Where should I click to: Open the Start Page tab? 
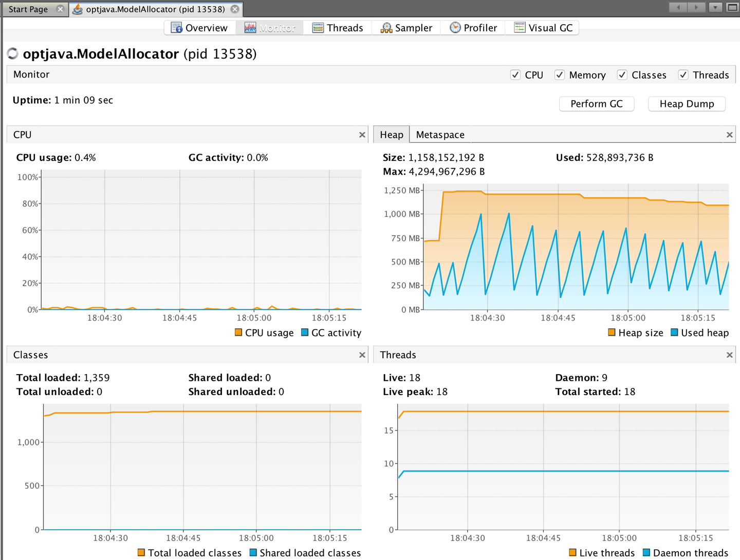28,9
